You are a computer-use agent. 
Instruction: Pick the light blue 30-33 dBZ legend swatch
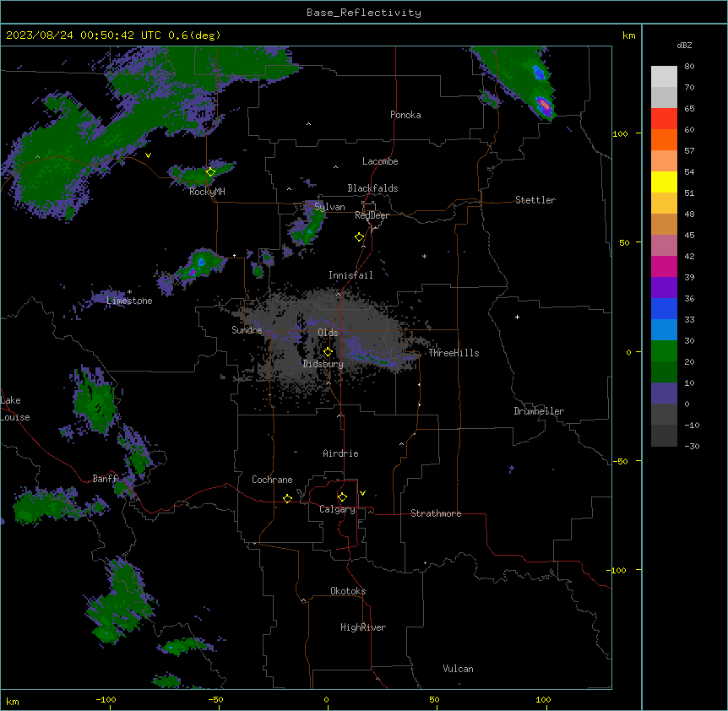[664, 330]
